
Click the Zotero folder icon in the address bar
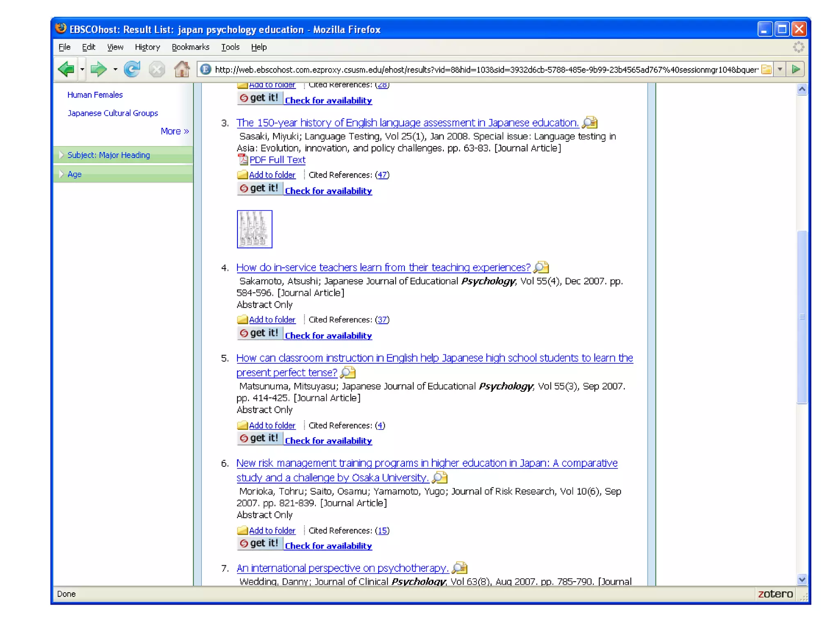pyautogui.click(x=766, y=69)
